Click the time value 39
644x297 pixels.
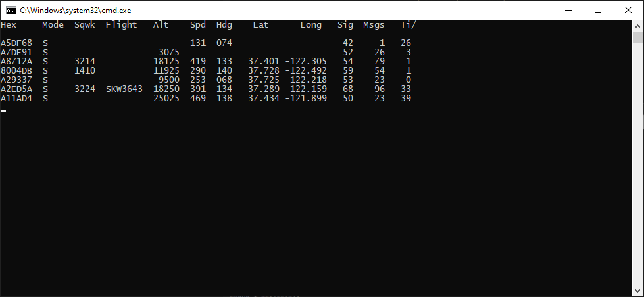click(x=406, y=98)
